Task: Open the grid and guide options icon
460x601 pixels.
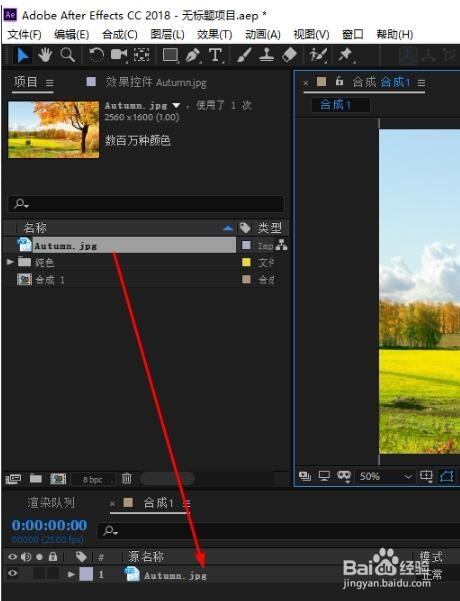Action: point(426,476)
